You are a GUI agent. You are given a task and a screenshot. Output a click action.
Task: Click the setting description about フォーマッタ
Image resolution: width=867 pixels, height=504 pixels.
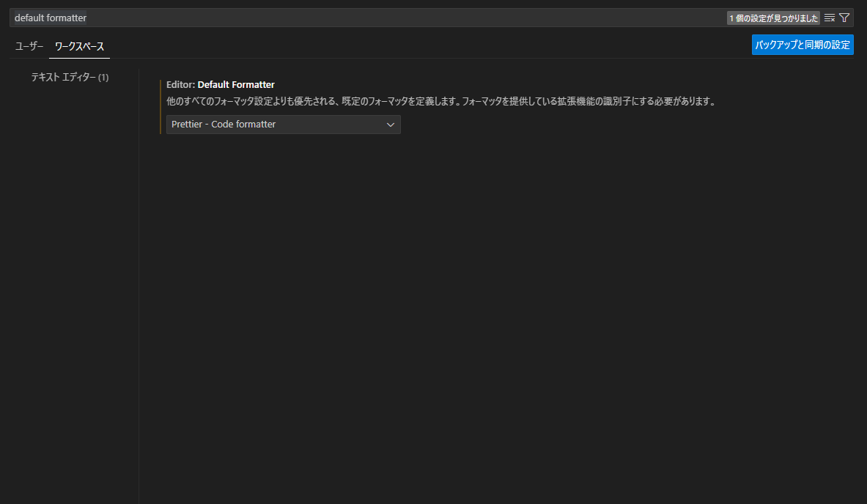[440, 103]
